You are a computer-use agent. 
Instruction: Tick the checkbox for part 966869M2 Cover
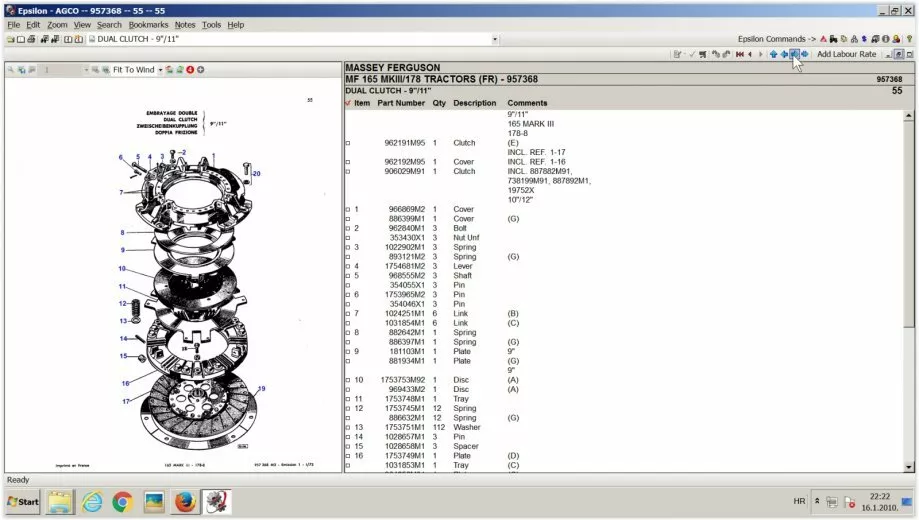tap(348, 209)
